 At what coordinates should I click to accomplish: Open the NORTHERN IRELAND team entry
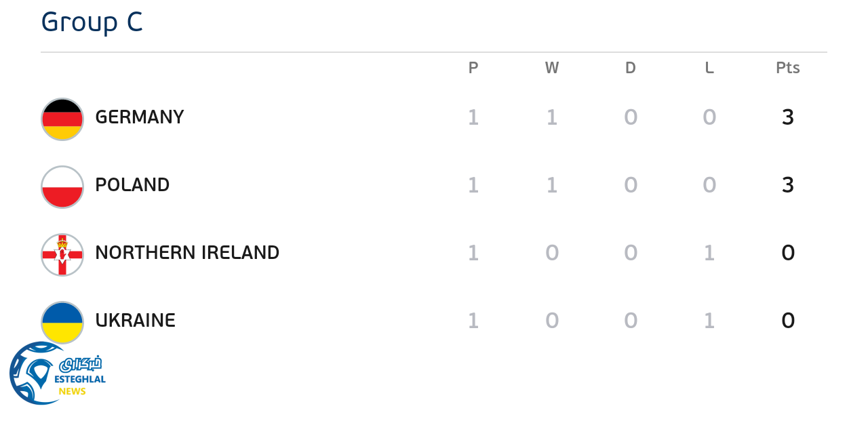(187, 253)
